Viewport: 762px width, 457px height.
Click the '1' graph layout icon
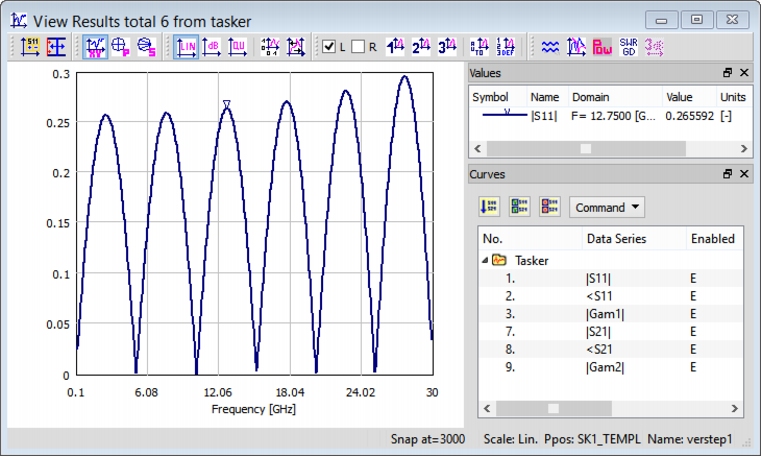396,47
